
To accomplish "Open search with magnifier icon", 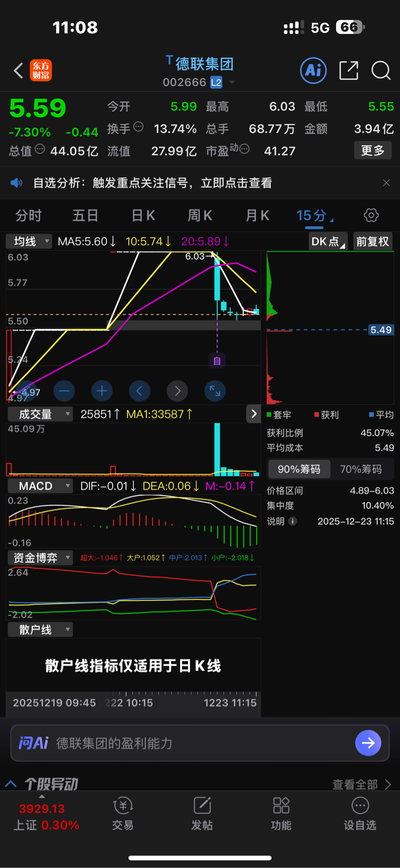I will tap(381, 70).
